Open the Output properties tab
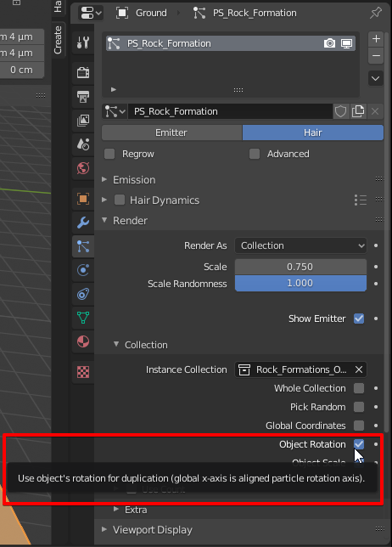The image size is (392, 547). coord(83,97)
